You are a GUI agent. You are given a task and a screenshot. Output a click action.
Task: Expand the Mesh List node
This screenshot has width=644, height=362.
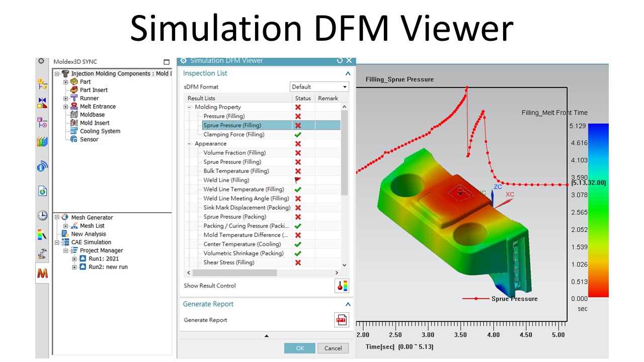(x=65, y=226)
